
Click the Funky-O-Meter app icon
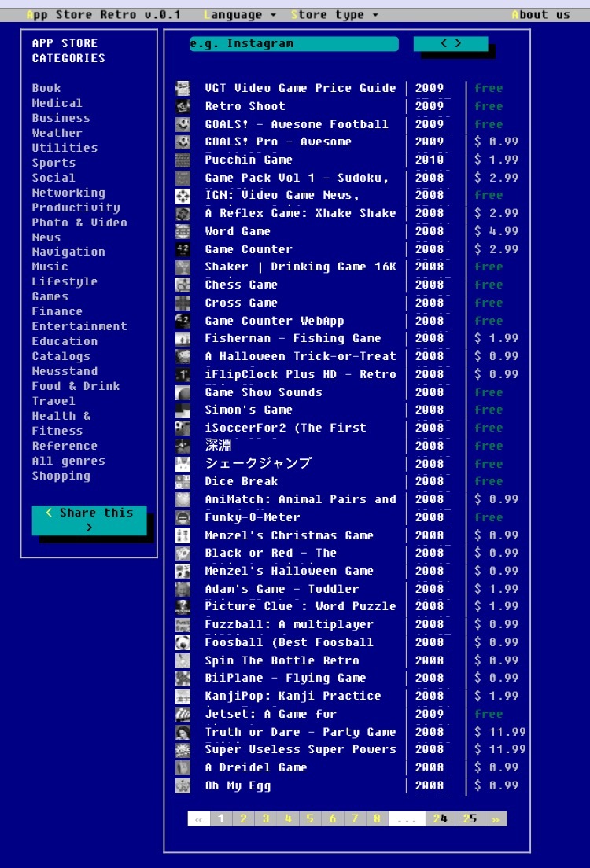[183, 517]
